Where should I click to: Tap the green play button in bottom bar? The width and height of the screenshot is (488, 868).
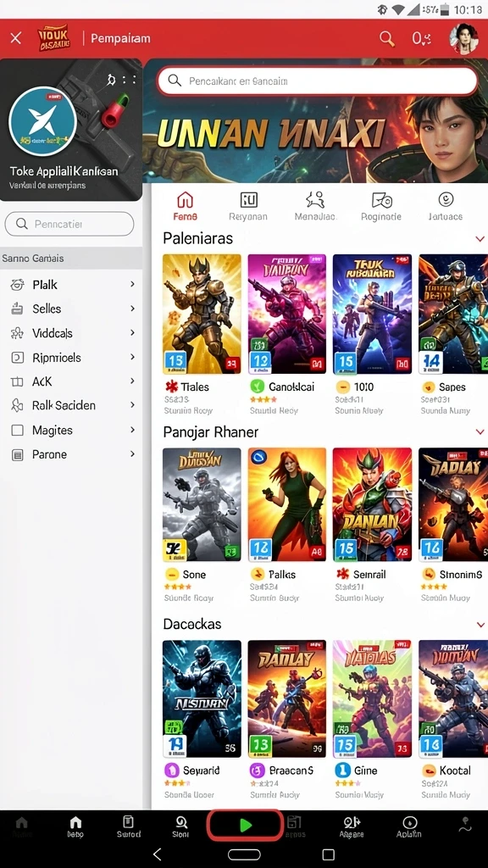pyautogui.click(x=245, y=826)
